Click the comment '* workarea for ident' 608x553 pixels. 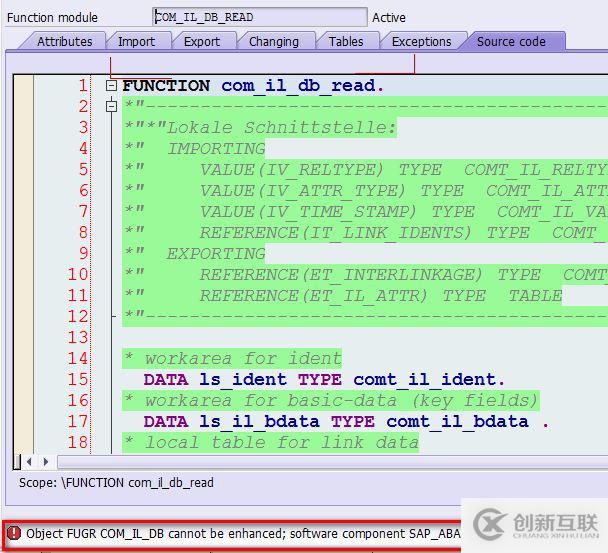click(233, 358)
